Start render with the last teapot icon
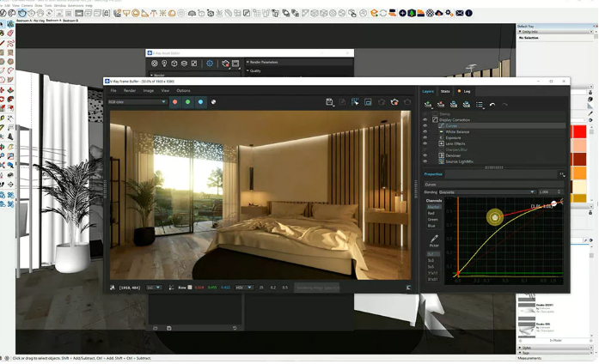Screen dimensions: 599x364 point(407,102)
